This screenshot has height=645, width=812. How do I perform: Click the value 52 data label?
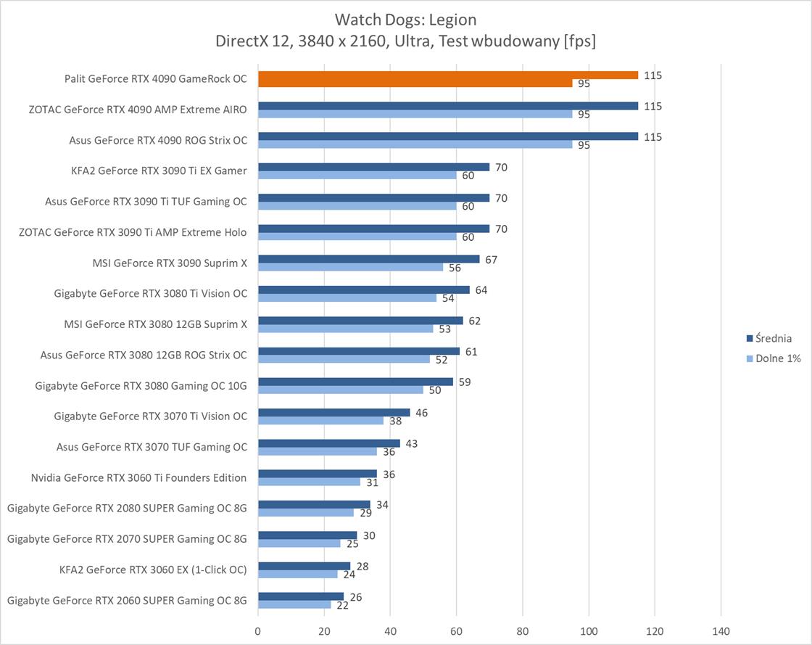[442, 360]
